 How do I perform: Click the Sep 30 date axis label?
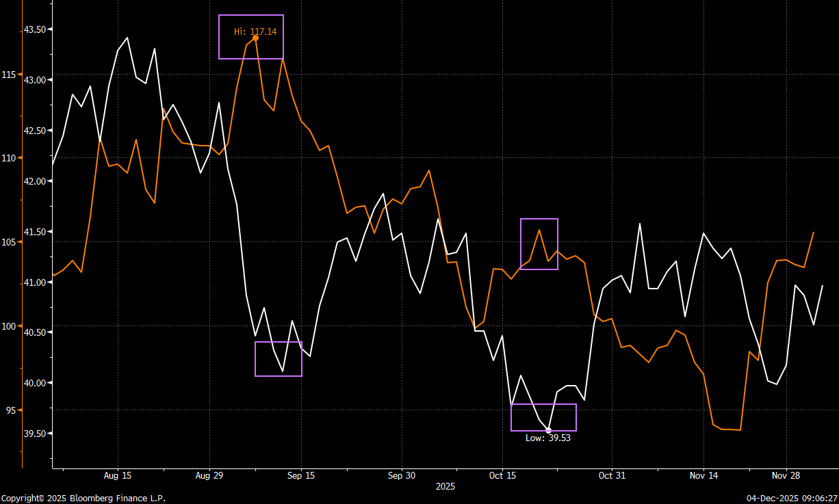401,475
